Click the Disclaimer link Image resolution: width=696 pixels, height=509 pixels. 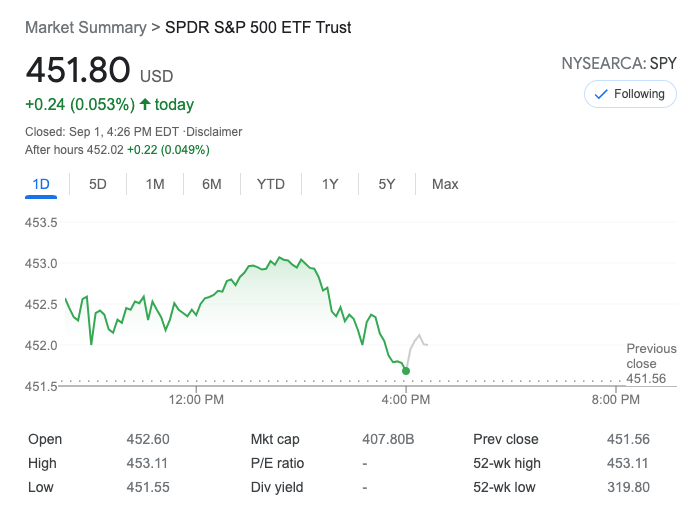pos(214,132)
